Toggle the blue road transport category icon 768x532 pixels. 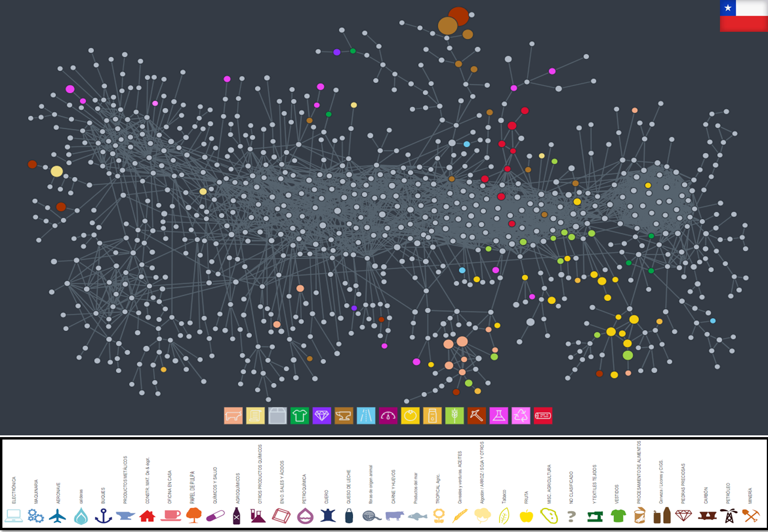point(366,416)
